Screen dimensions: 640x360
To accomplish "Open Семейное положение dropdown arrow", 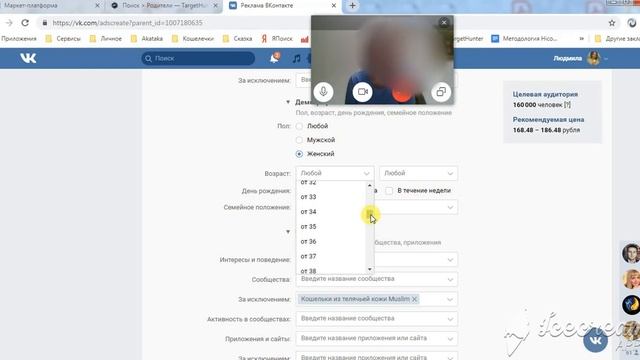I will (450, 207).
